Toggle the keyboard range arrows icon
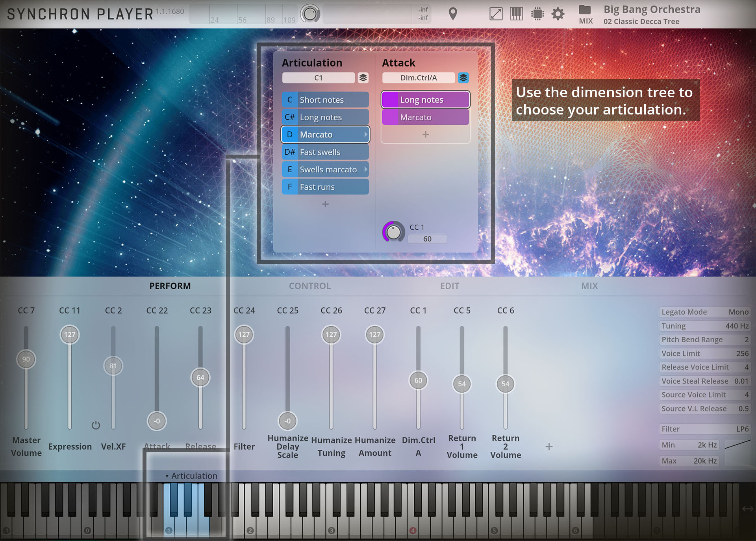756x541 pixels. coord(747,509)
